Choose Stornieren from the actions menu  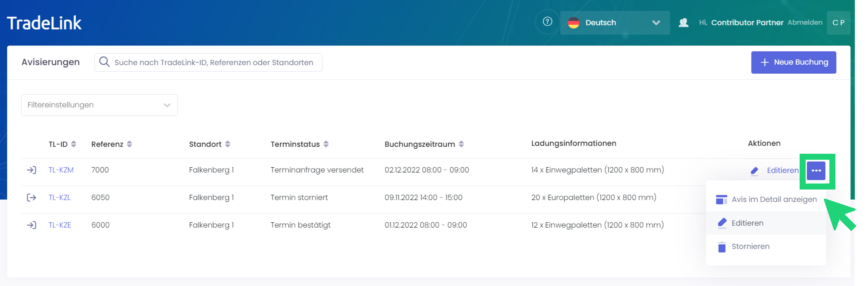750,246
